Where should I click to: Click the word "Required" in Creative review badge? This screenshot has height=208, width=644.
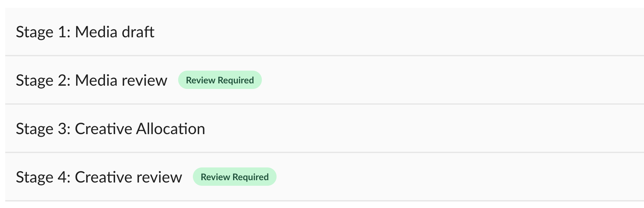[x=251, y=177]
